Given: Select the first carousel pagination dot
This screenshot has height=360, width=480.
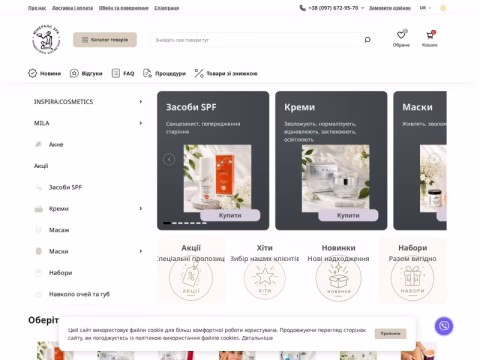Looking at the screenshot, I should pos(167,223).
